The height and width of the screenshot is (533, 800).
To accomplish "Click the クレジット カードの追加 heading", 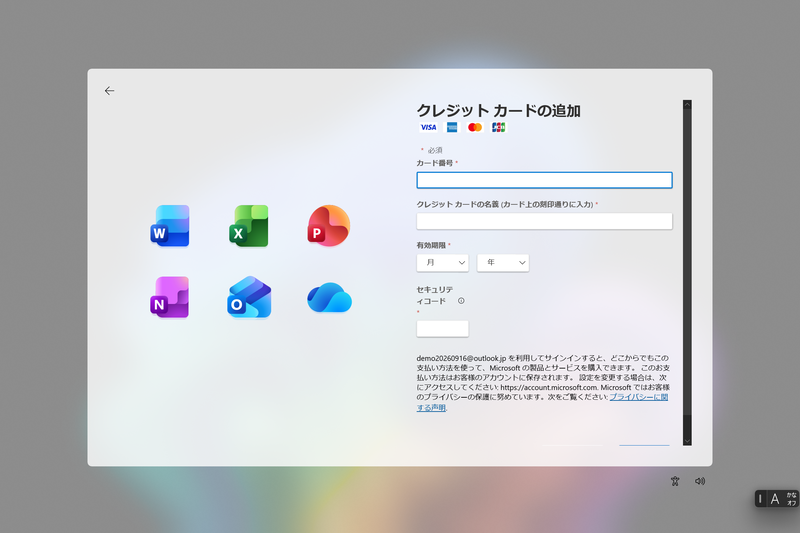I will tap(498, 111).
